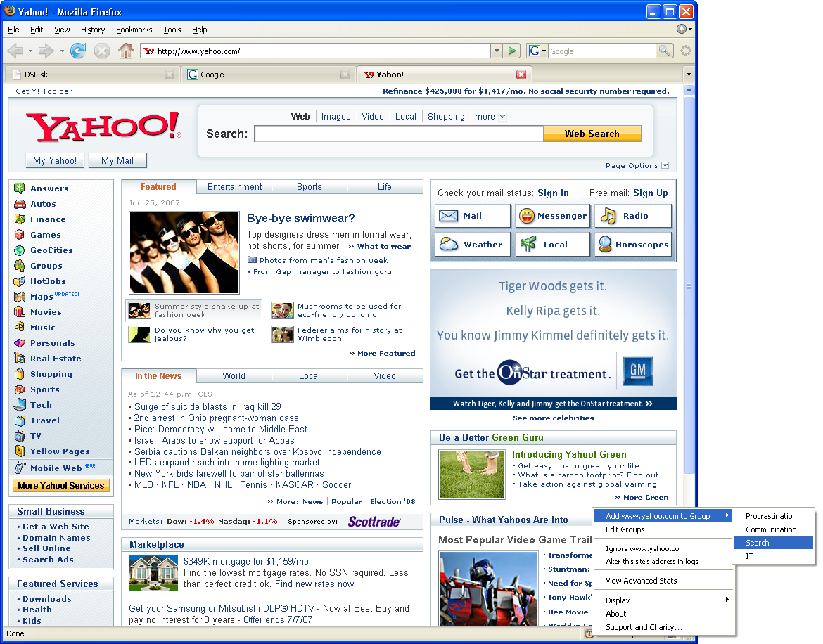Open the Radio music note icon
The height and width of the screenshot is (644, 823).
(x=608, y=216)
